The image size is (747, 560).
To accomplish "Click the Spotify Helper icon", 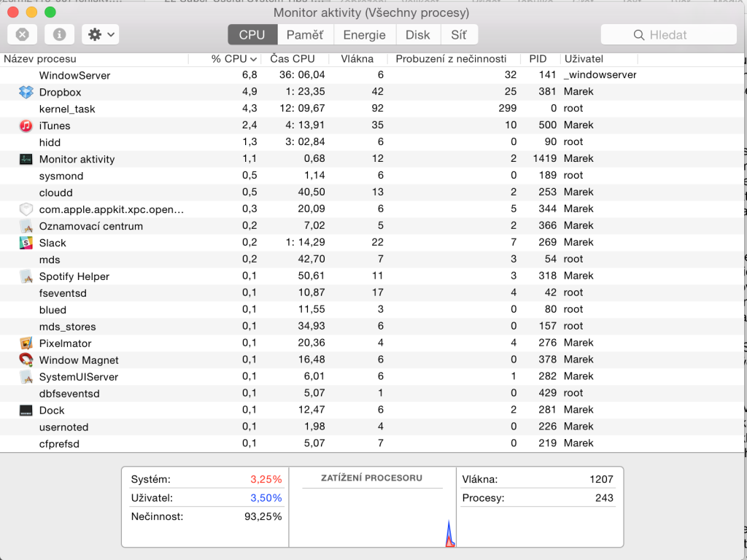I will [26, 276].
